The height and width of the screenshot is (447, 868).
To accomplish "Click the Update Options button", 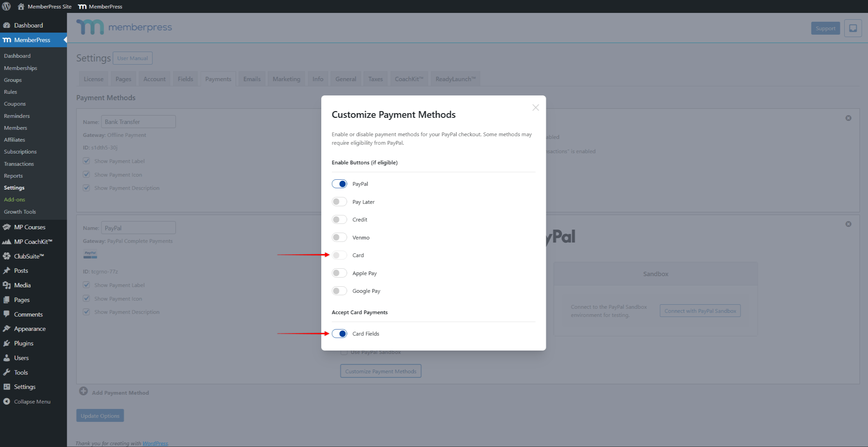I will click(100, 415).
